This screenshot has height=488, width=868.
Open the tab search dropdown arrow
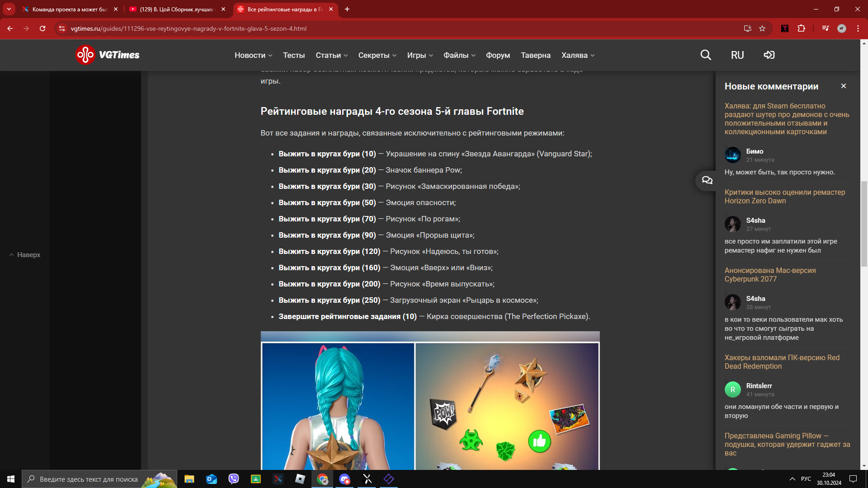(9, 9)
